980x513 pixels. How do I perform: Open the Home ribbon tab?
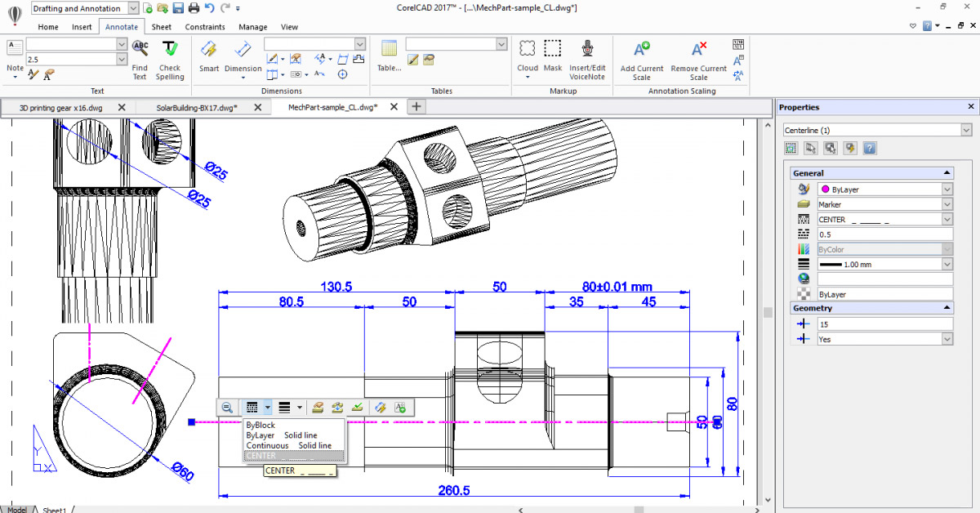48,27
